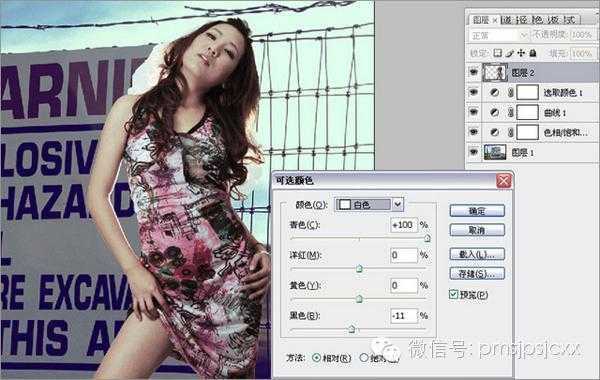Click the 确定 OK button
This screenshot has width=600, height=380.
coord(477,211)
